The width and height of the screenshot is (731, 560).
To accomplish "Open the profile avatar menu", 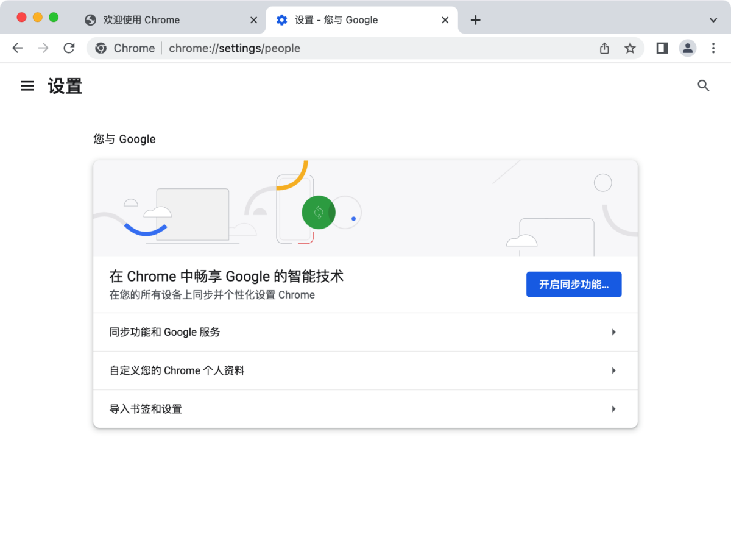I will 688,48.
